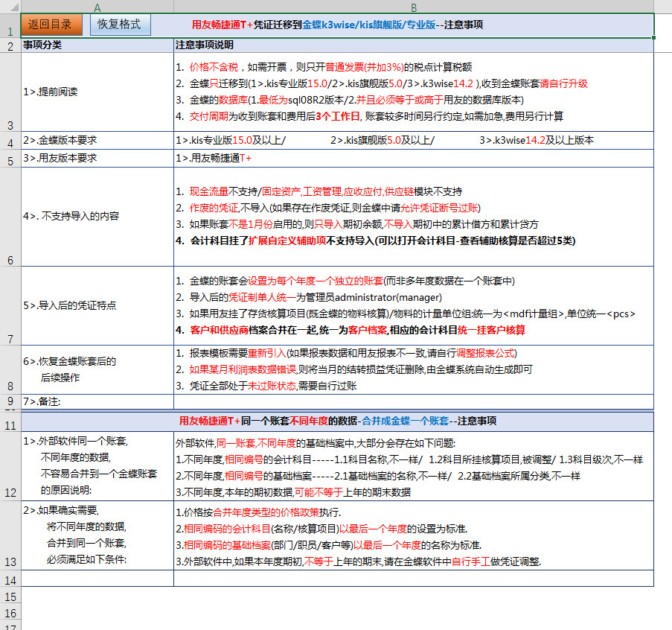Select the 2>.金蝶版本要求 cell

click(97, 141)
